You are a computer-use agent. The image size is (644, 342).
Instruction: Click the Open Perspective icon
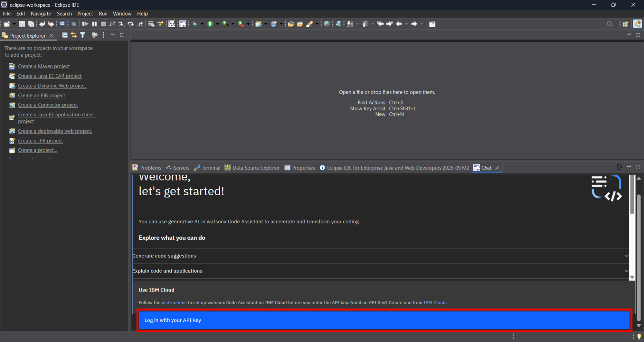pyautogui.click(x=625, y=24)
